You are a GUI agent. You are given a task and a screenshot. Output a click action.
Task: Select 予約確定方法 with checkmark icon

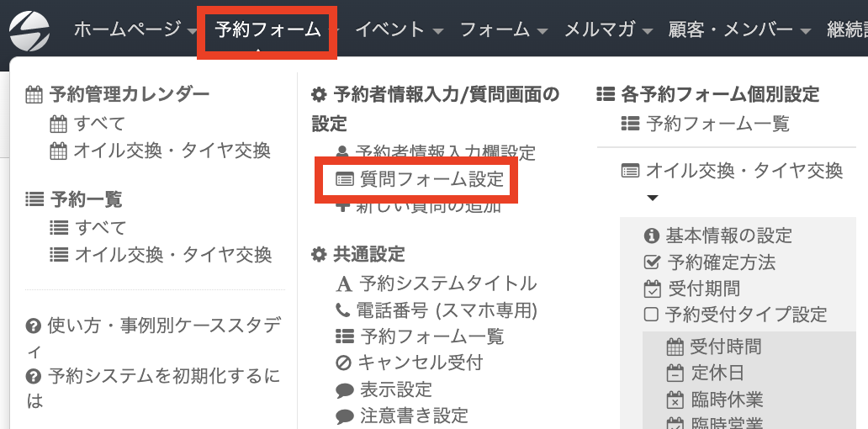click(710, 262)
